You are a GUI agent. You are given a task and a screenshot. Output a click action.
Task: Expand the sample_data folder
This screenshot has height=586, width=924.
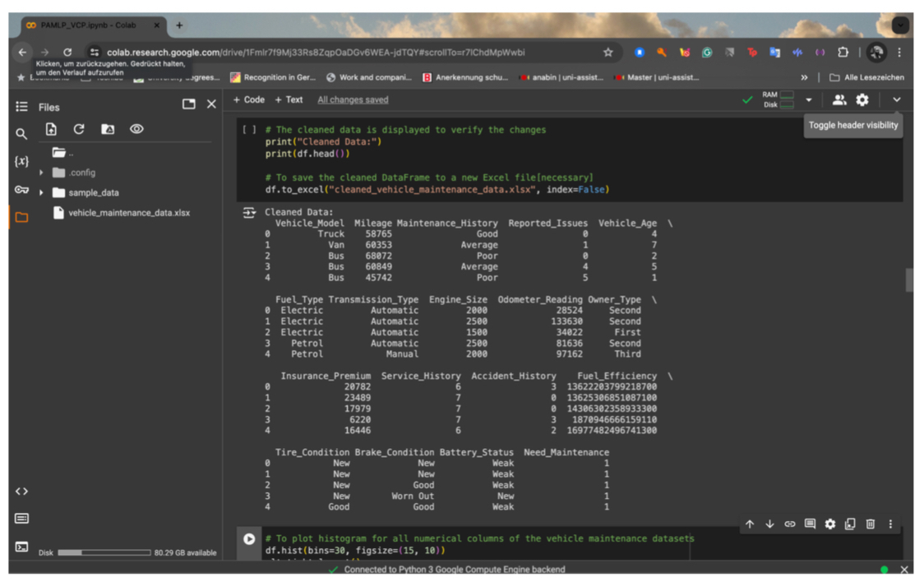point(41,192)
